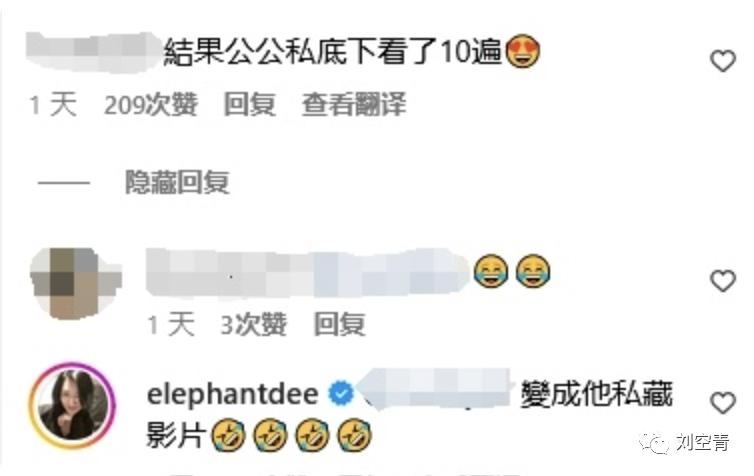Open the pixelated avatar of the replier
The height and width of the screenshot is (476, 754).
click(75, 284)
